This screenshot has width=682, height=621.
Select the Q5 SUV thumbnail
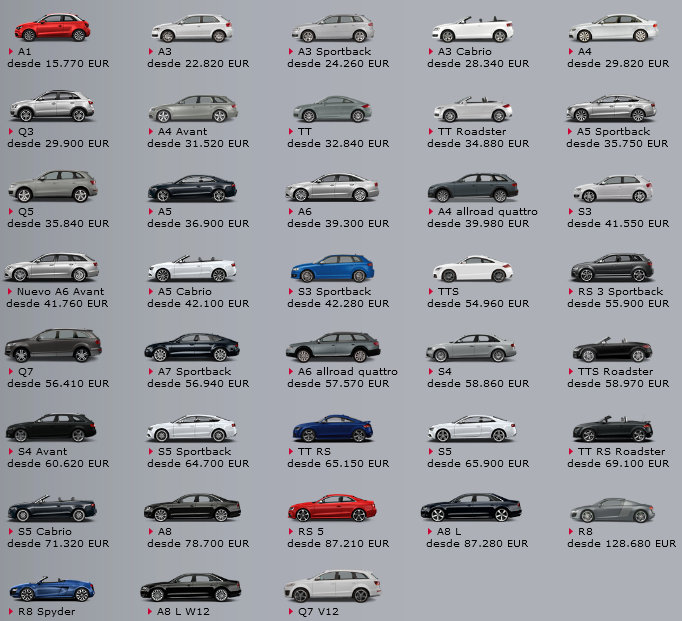coord(53,186)
